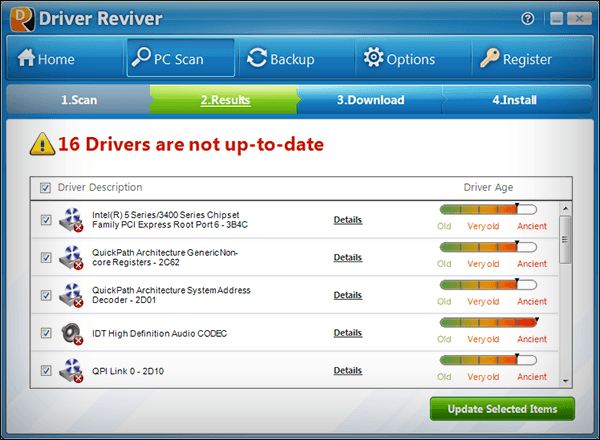Toggle the Driver Description select-all checkbox
This screenshot has height=440, width=600.
click(46, 188)
